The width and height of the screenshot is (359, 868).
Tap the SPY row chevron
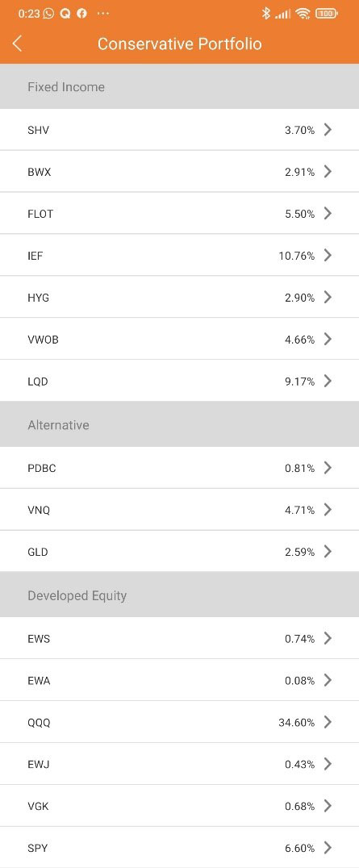click(x=328, y=848)
